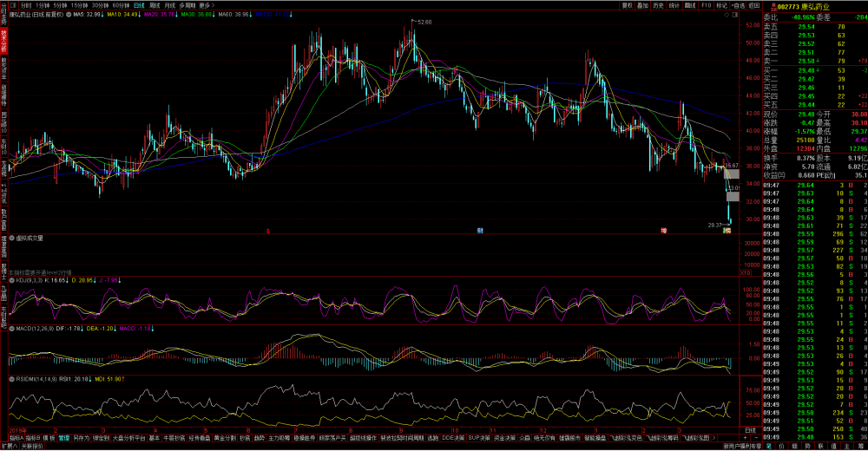Select the 5分钟 period tab

coord(61,5)
